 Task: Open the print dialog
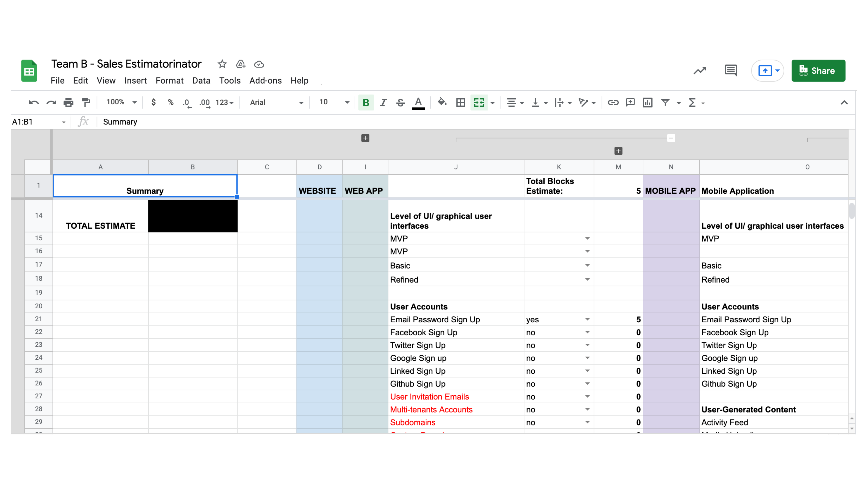click(69, 102)
